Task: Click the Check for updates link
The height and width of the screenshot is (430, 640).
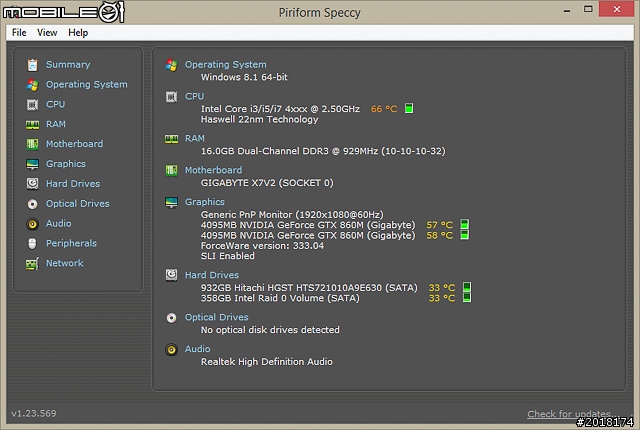Action: click(572, 414)
